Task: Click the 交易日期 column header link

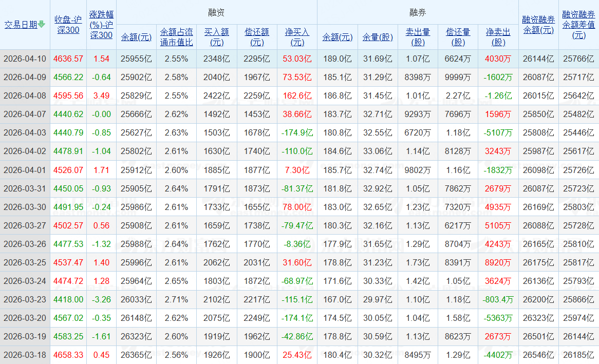Action: coord(21,25)
